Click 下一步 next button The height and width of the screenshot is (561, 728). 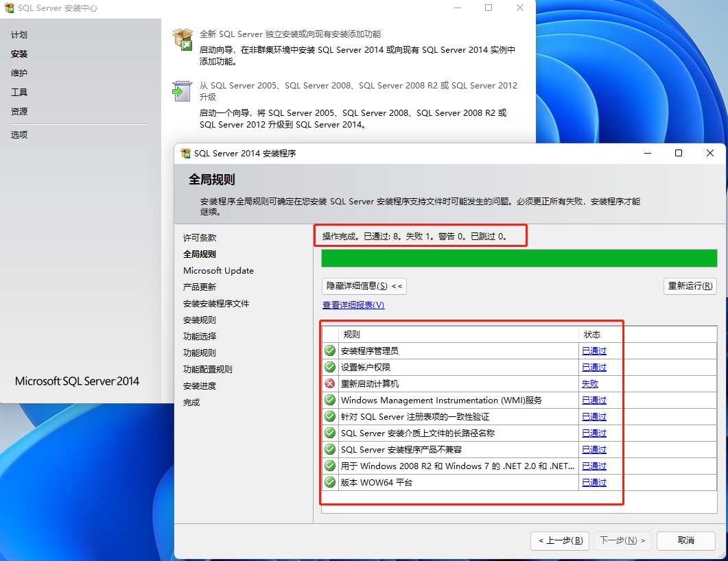623,540
